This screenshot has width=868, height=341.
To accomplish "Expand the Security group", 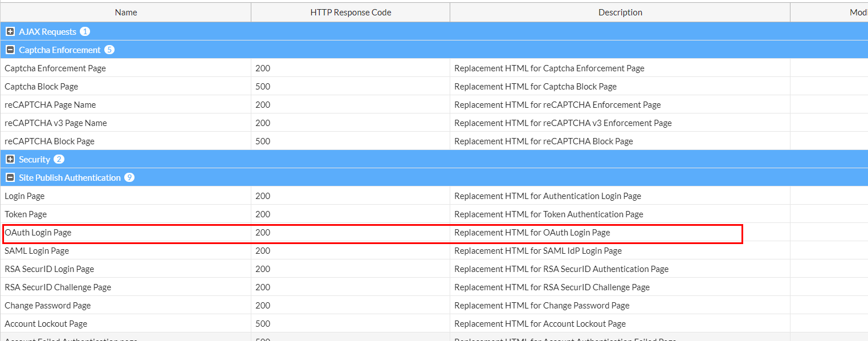I will coord(10,160).
